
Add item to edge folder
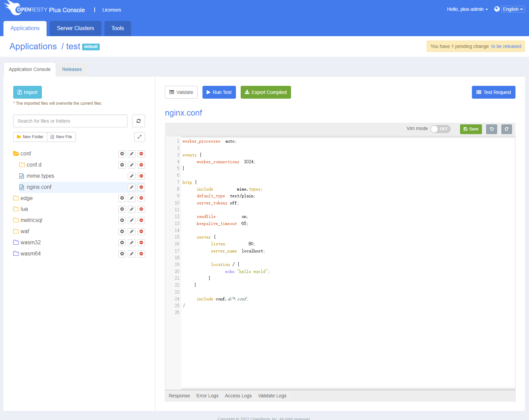(122, 198)
